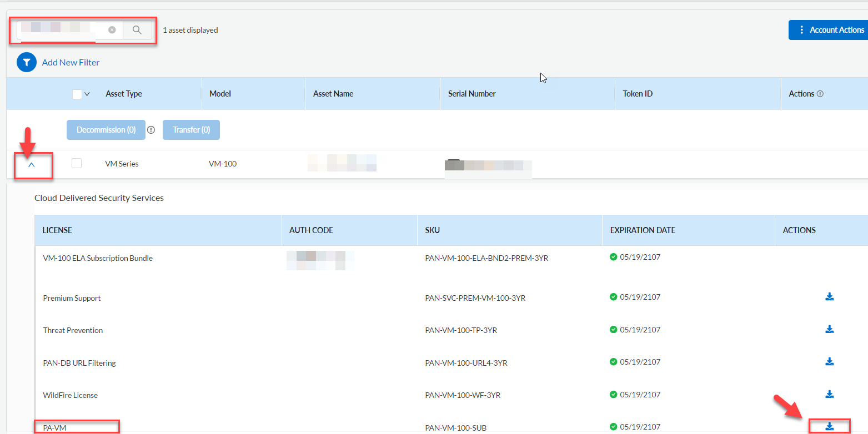Click the green status check for Premium Support
This screenshot has height=434, width=868.
[x=614, y=297]
